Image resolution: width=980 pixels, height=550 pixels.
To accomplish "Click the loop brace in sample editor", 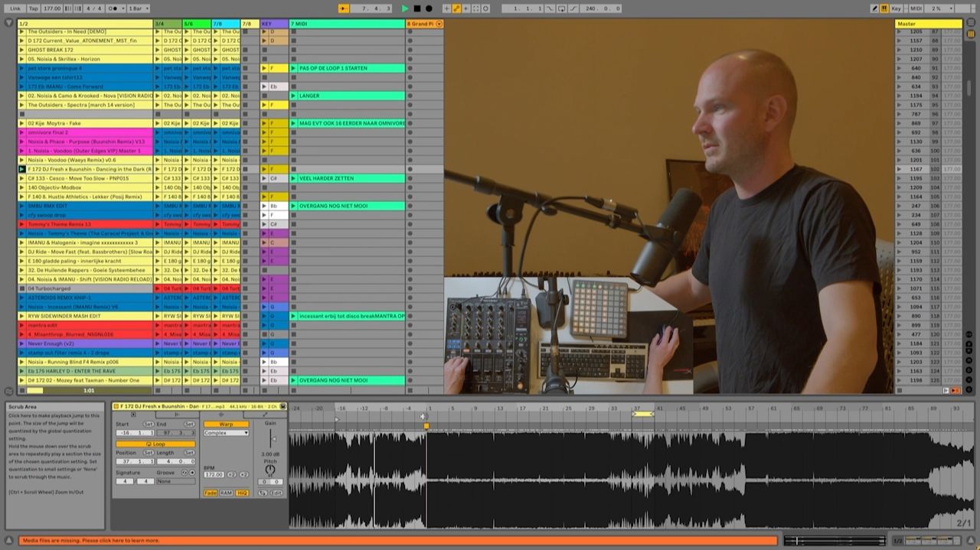I will point(642,414).
